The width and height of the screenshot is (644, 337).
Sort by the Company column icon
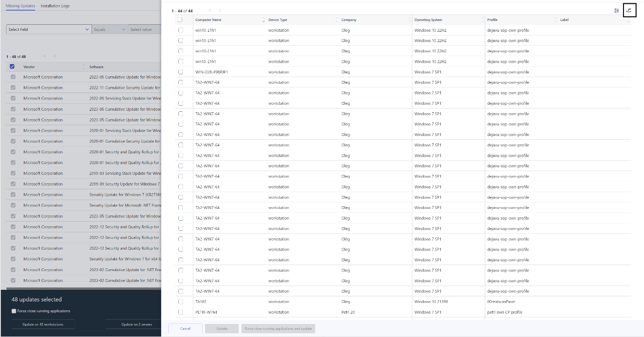coord(410,20)
